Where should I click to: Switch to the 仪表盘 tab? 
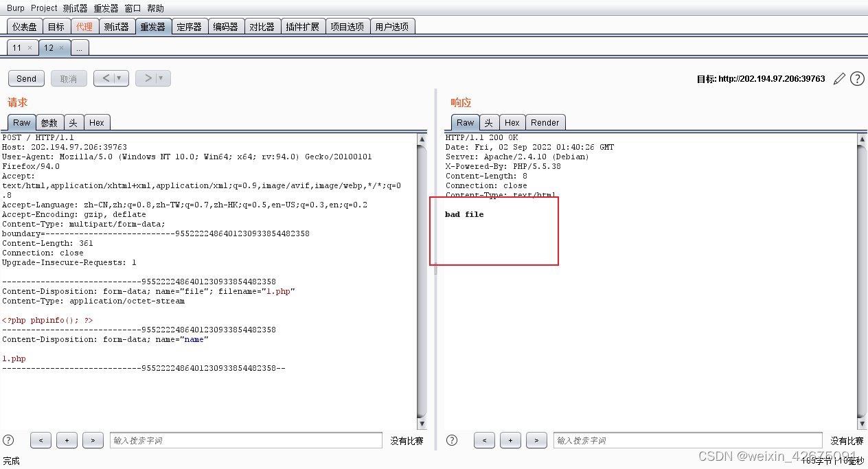(24, 27)
